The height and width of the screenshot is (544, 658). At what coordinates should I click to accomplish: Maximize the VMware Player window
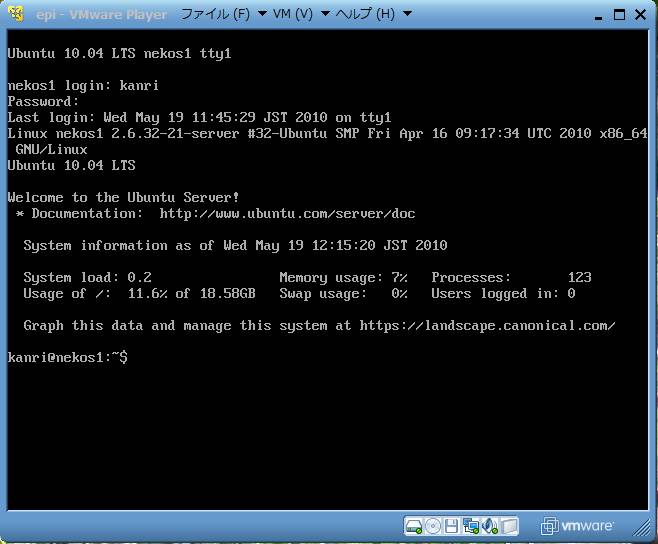619,14
